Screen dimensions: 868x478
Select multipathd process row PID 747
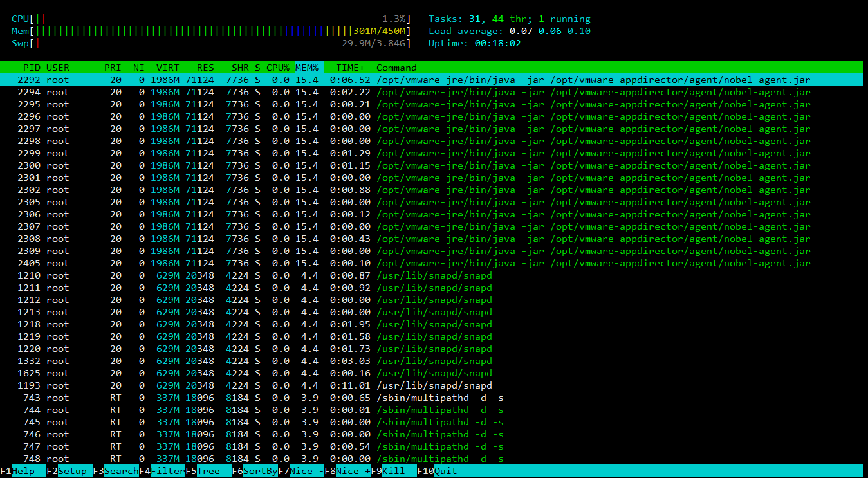[x=431, y=446]
